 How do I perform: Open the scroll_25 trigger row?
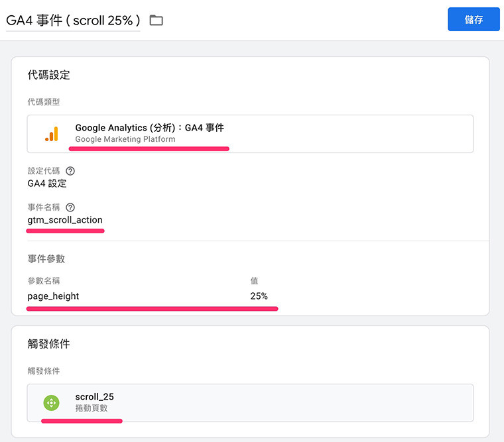251,402
